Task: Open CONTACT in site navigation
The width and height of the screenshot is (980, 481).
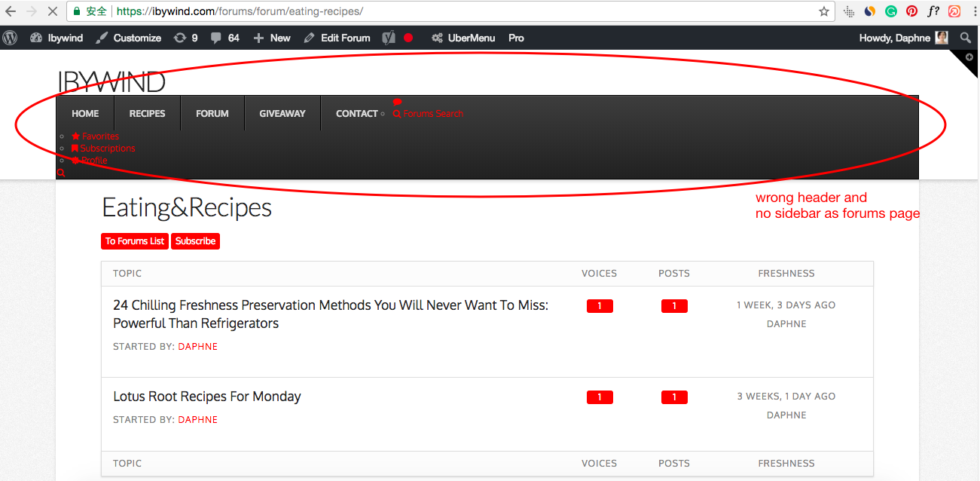Action: 356,113
